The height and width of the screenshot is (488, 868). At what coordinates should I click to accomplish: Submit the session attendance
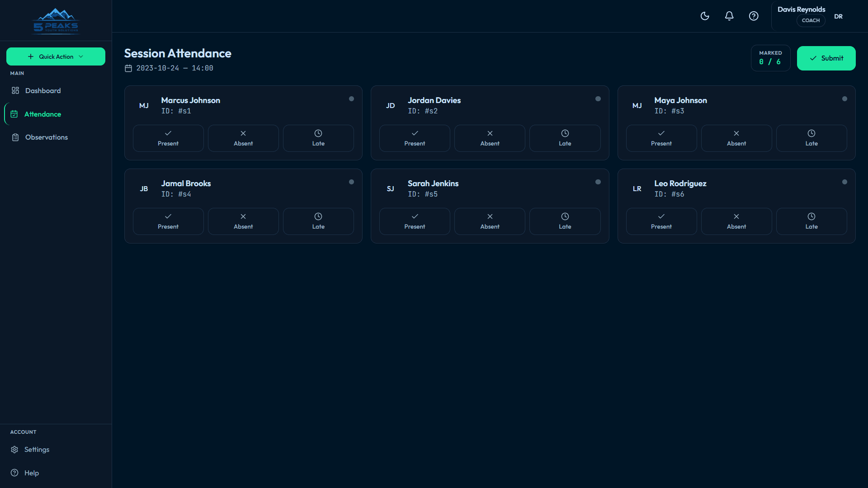pyautogui.click(x=826, y=58)
